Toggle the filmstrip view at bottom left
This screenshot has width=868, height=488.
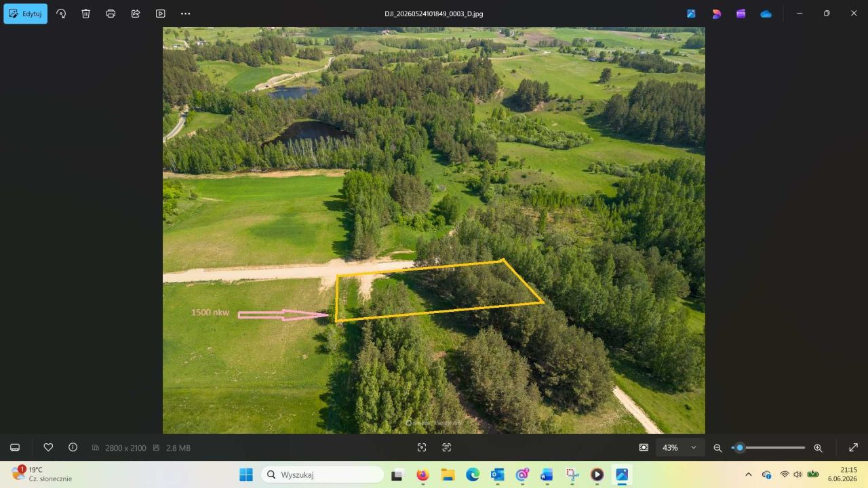pos(15,447)
